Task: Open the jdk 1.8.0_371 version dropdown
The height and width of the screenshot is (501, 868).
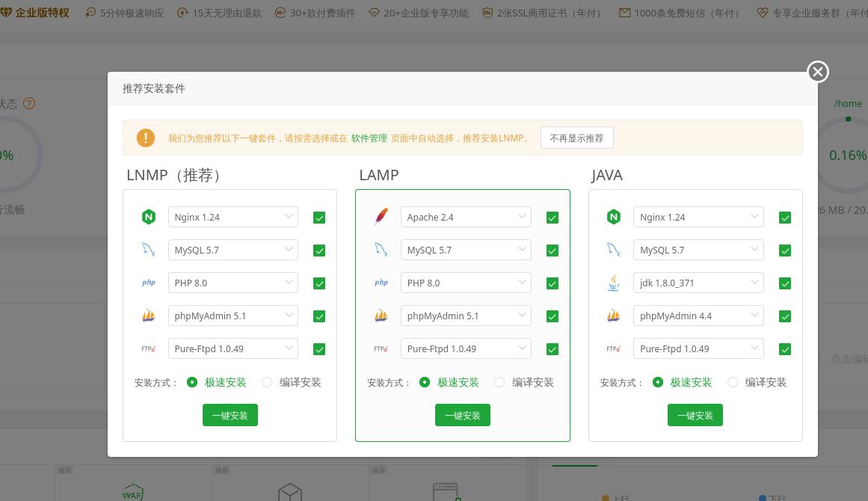Action: [698, 283]
